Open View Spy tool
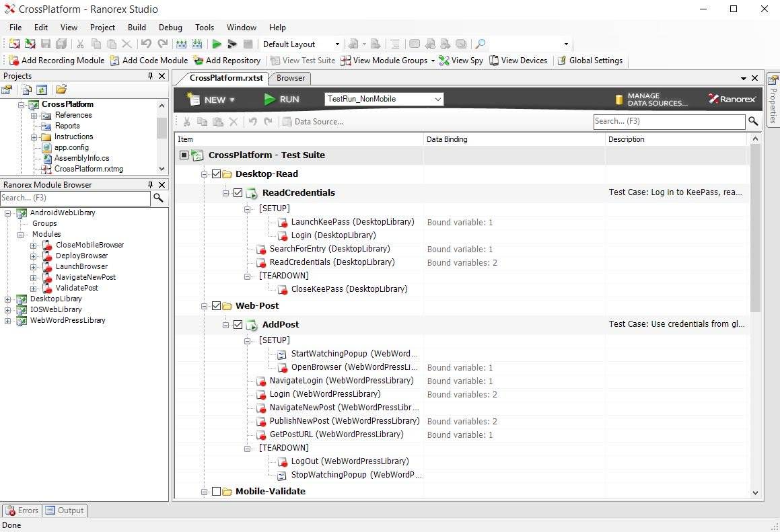 [444, 61]
